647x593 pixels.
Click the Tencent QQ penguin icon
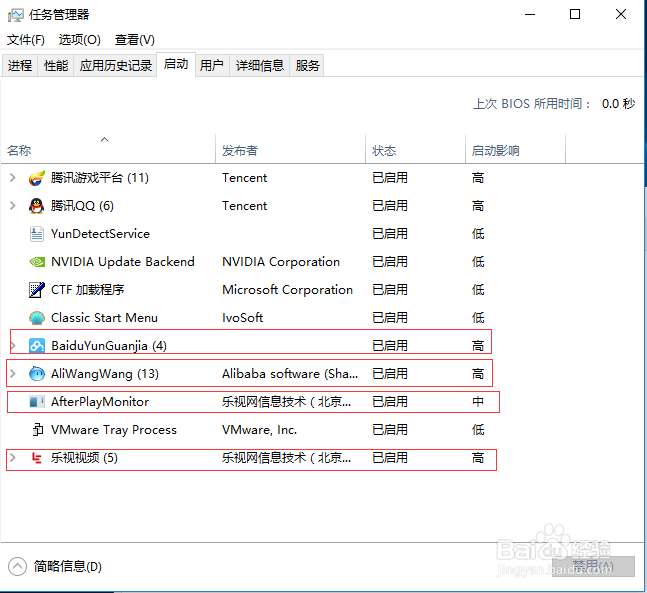tap(37, 206)
